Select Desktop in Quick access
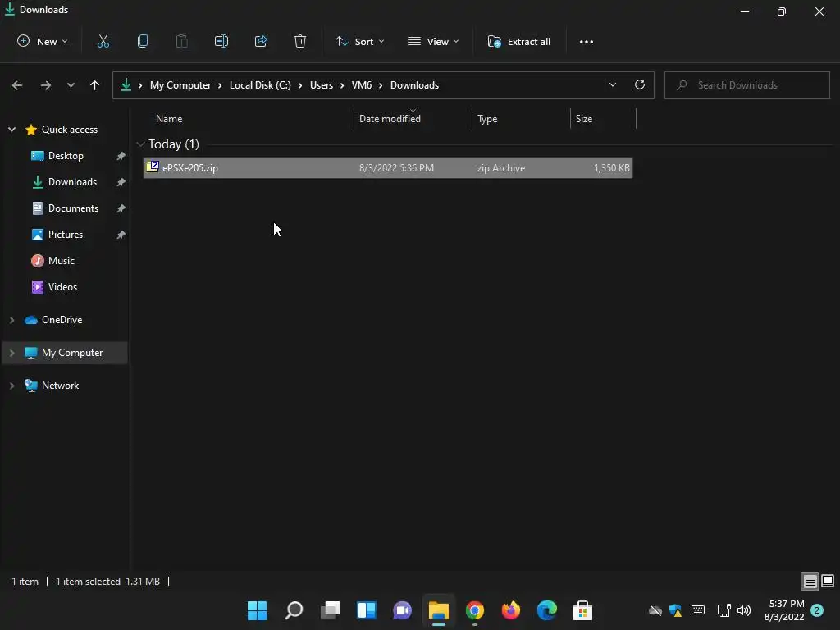 66,156
